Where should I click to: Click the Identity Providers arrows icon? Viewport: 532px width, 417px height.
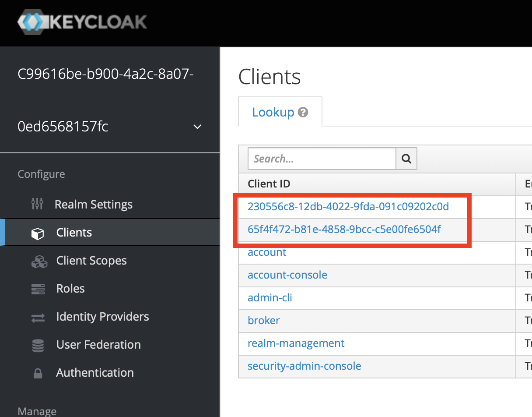click(x=38, y=318)
